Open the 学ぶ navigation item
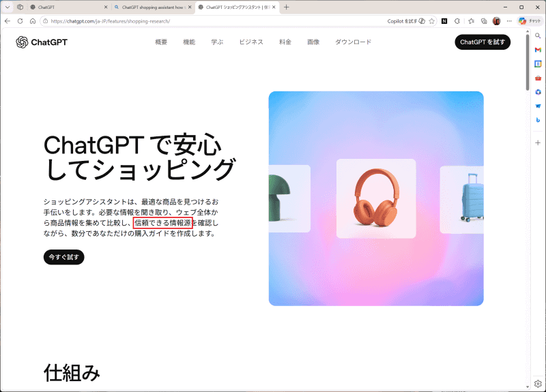Screen dimensions: 546x392 217,42
